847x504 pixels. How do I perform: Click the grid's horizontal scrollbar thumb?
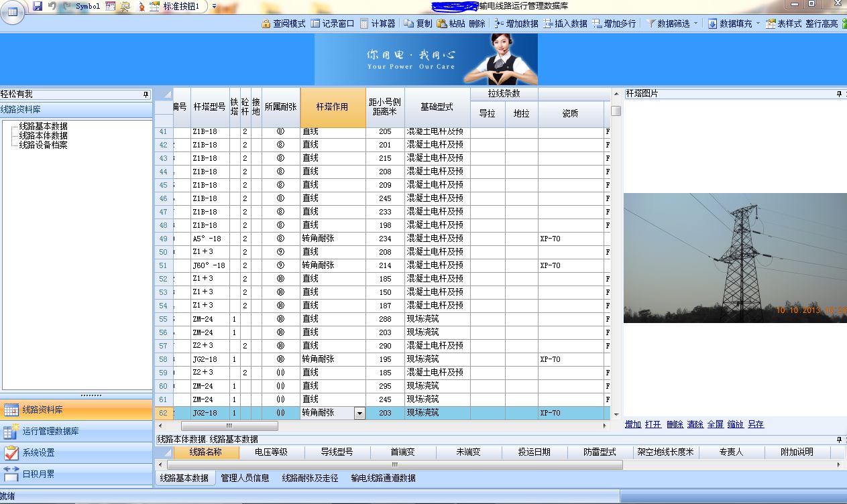point(229,426)
